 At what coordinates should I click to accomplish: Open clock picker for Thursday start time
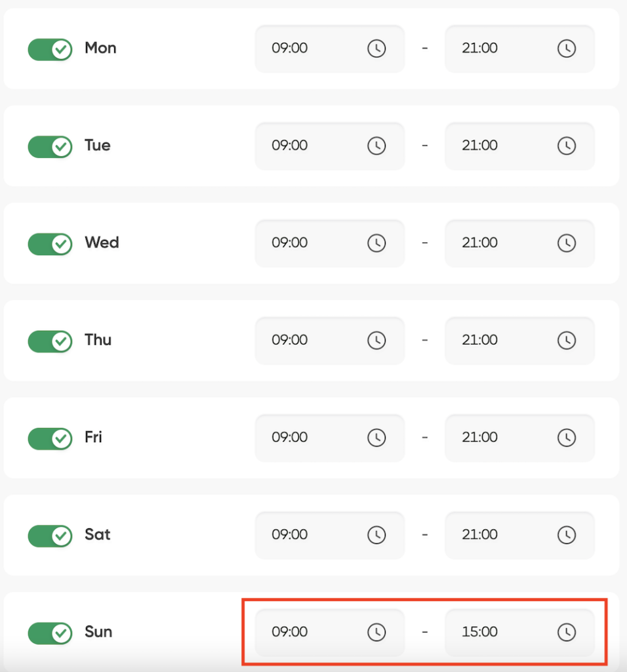point(376,340)
